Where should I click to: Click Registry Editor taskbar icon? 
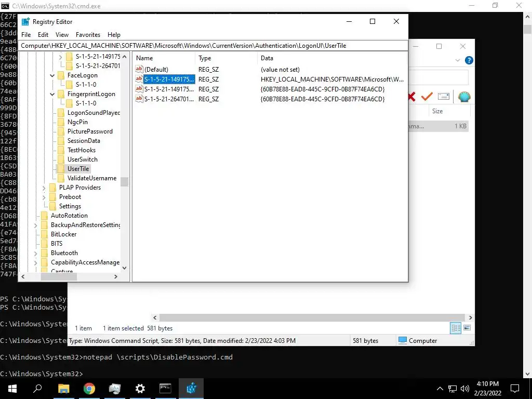(191, 389)
